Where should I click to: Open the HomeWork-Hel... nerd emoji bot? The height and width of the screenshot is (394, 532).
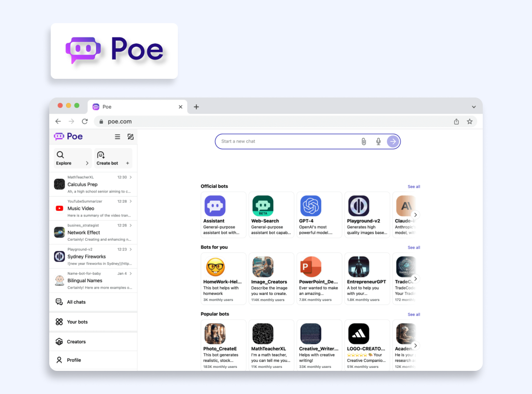coord(215,267)
